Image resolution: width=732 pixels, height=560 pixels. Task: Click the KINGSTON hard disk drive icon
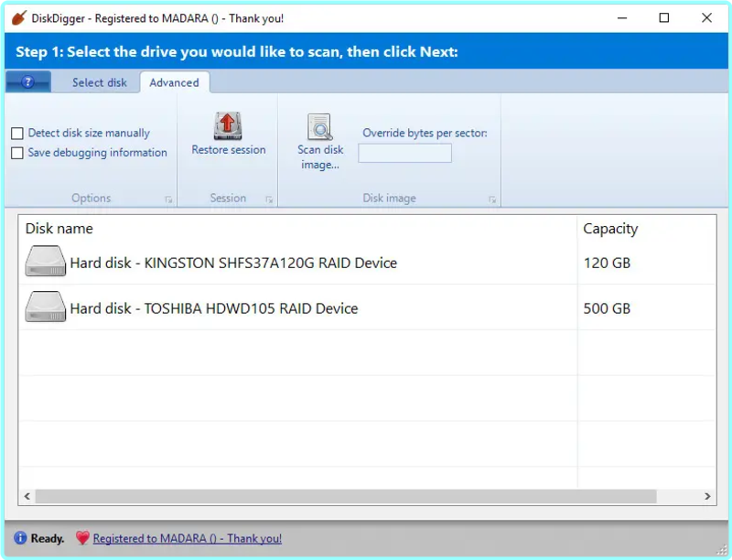pos(45,262)
